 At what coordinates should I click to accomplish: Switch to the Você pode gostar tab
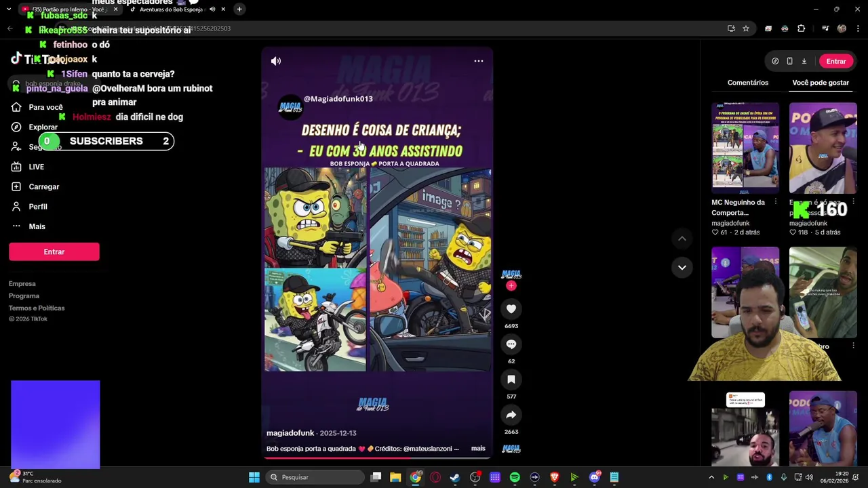(821, 83)
